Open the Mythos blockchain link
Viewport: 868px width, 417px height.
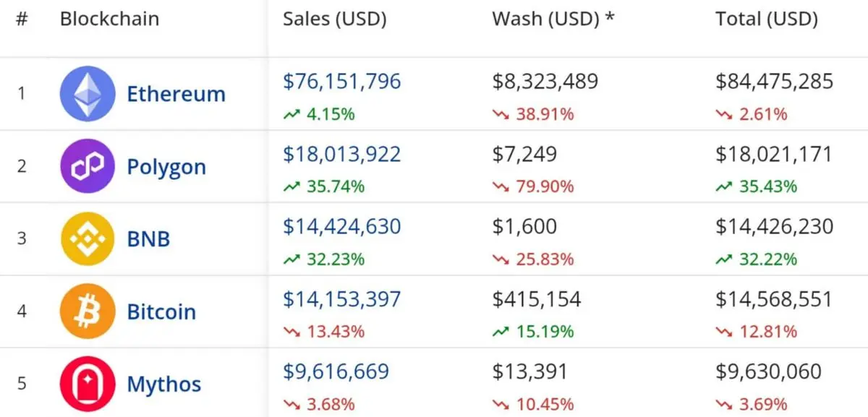[164, 384]
